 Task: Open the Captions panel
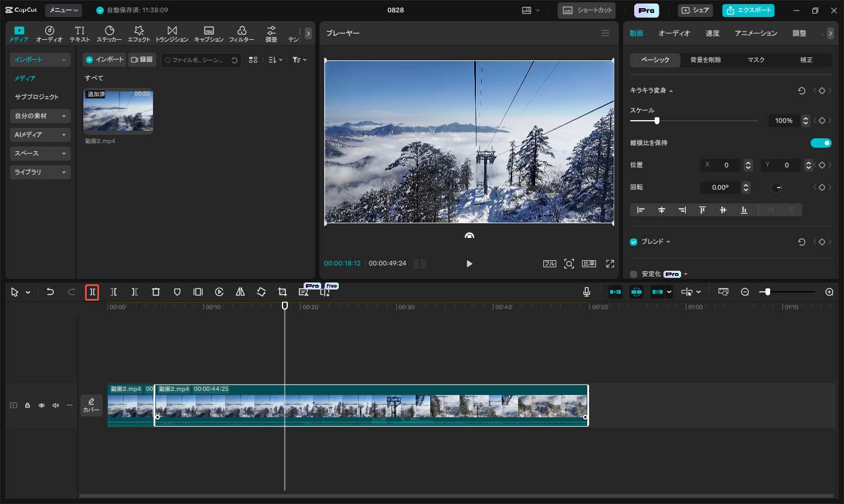pyautogui.click(x=209, y=34)
